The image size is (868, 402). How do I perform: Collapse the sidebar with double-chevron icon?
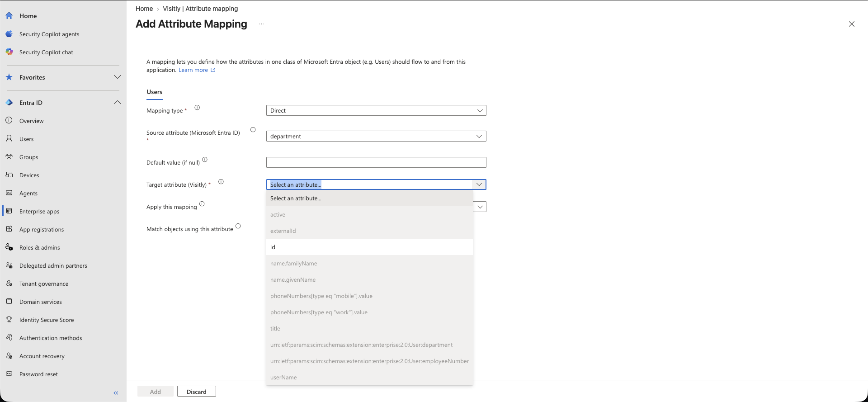point(116,393)
